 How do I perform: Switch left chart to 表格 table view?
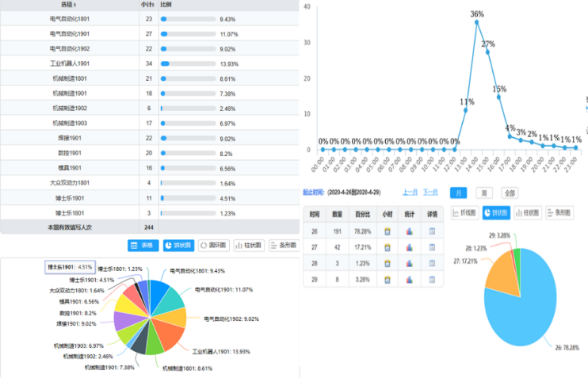143,246
